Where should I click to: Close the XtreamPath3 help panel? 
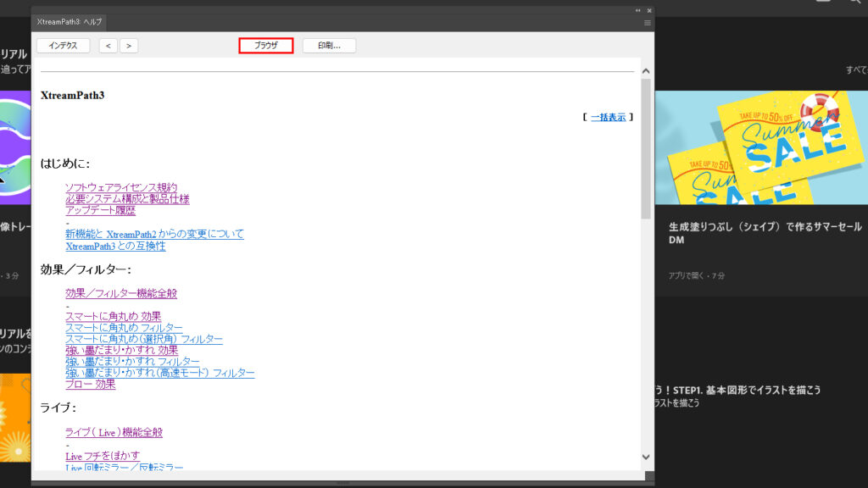tap(649, 10)
